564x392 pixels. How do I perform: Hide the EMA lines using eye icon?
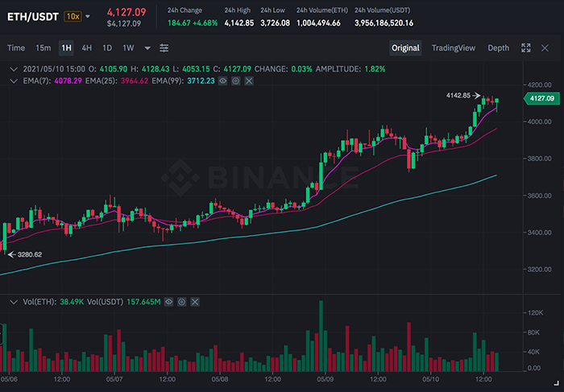click(x=221, y=81)
